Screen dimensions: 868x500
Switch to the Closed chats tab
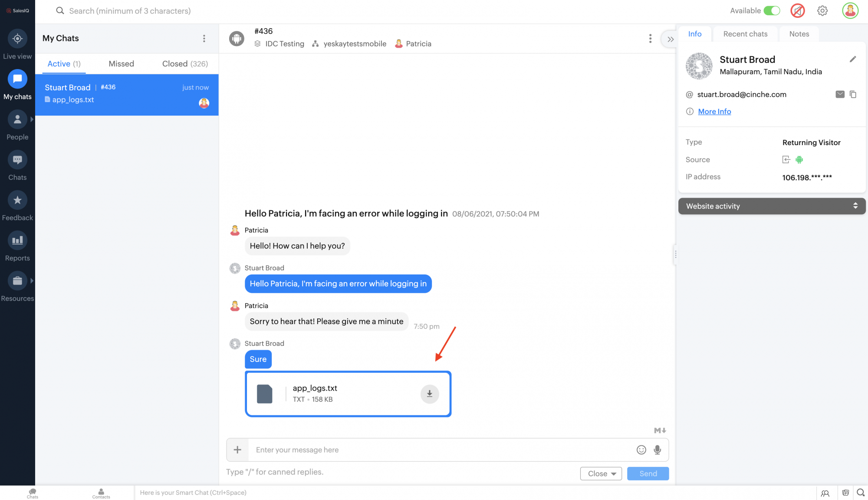[185, 64]
